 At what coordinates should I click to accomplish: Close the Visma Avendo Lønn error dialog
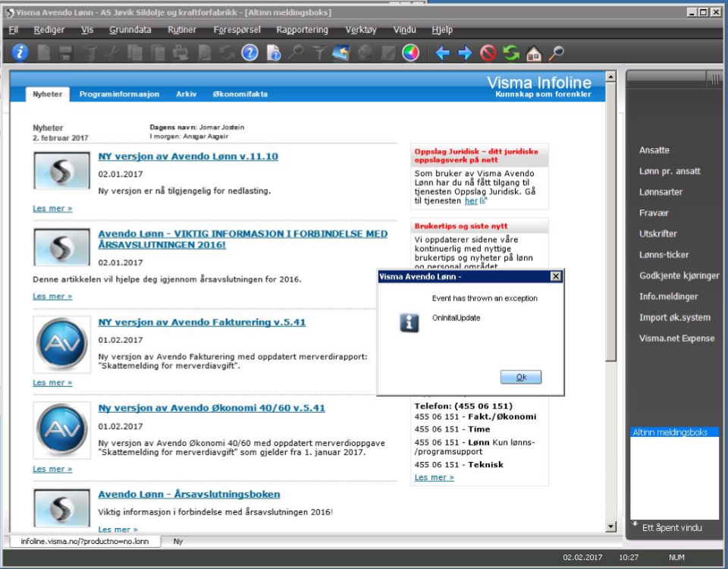[555, 276]
